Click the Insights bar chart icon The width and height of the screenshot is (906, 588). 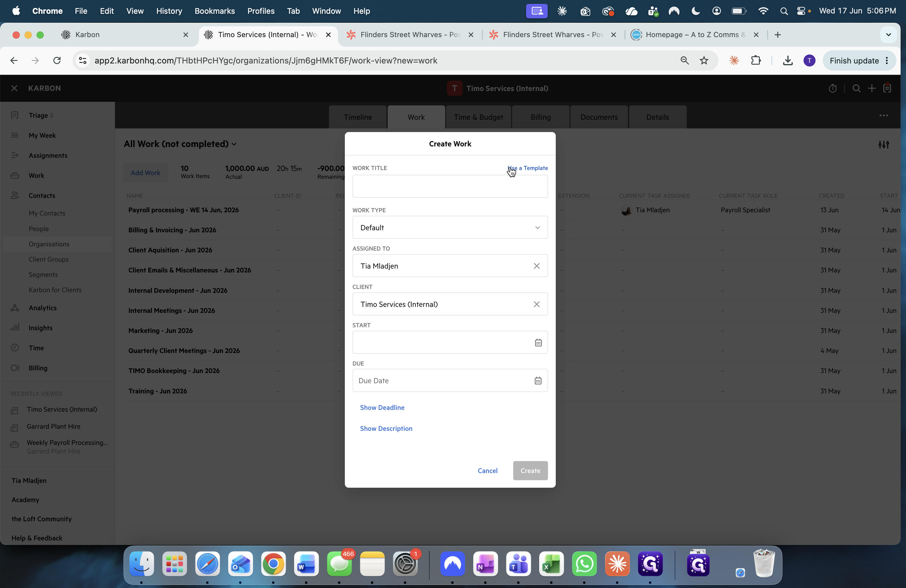click(15, 328)
